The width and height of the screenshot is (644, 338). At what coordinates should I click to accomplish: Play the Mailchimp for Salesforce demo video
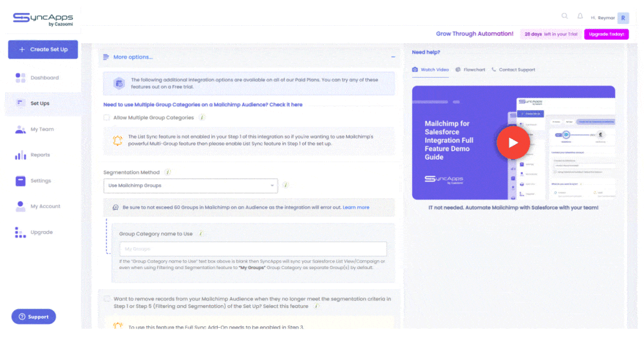click(x=513, y=142)
